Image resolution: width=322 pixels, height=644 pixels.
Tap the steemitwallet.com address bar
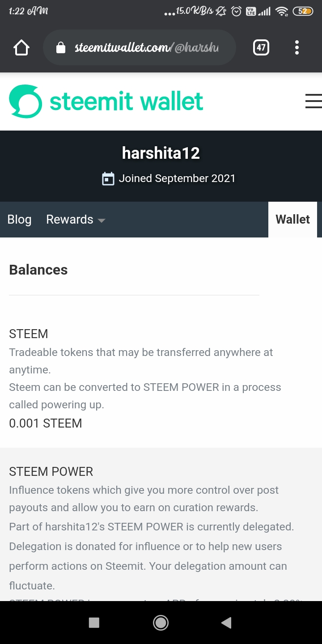tap(148, 47)
